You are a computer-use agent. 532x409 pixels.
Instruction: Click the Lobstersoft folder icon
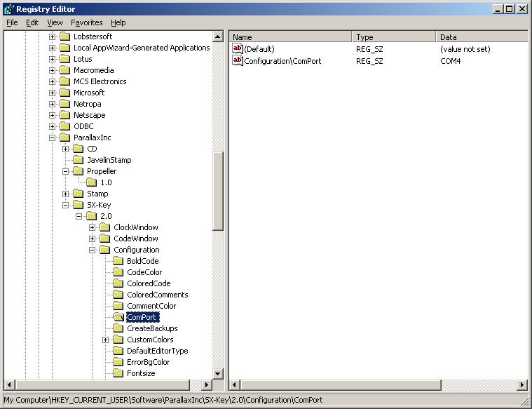[64, 36]
